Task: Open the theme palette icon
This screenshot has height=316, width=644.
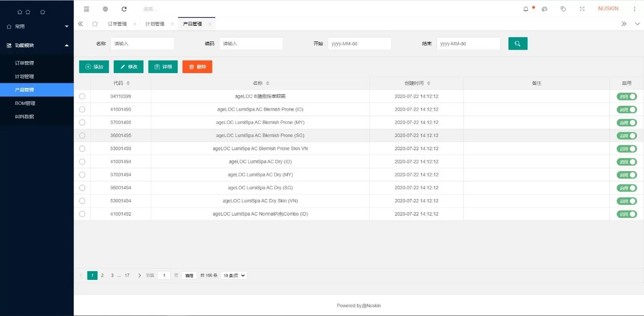Action: (x=544, y=9)
